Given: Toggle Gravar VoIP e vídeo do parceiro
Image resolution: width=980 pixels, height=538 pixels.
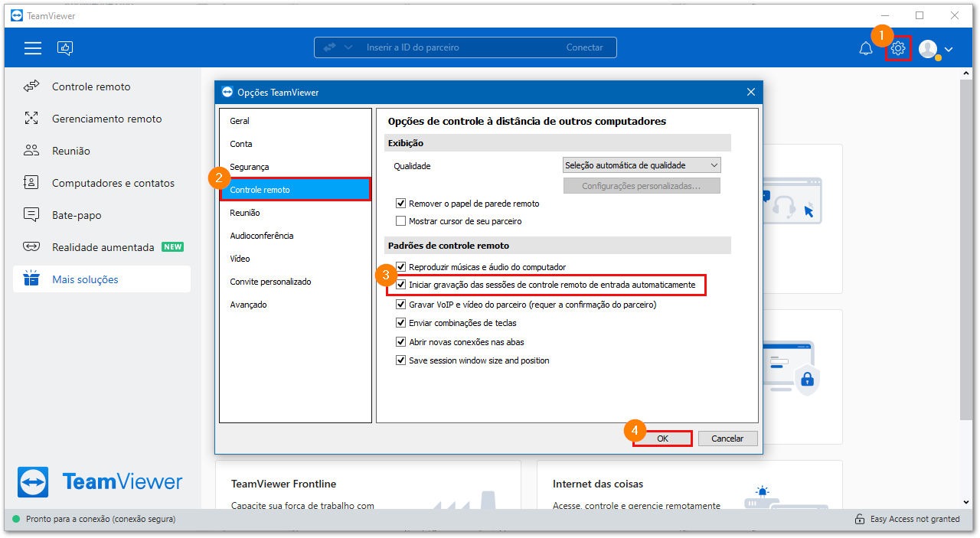Looking at the screenshot, I should point(400,305).
